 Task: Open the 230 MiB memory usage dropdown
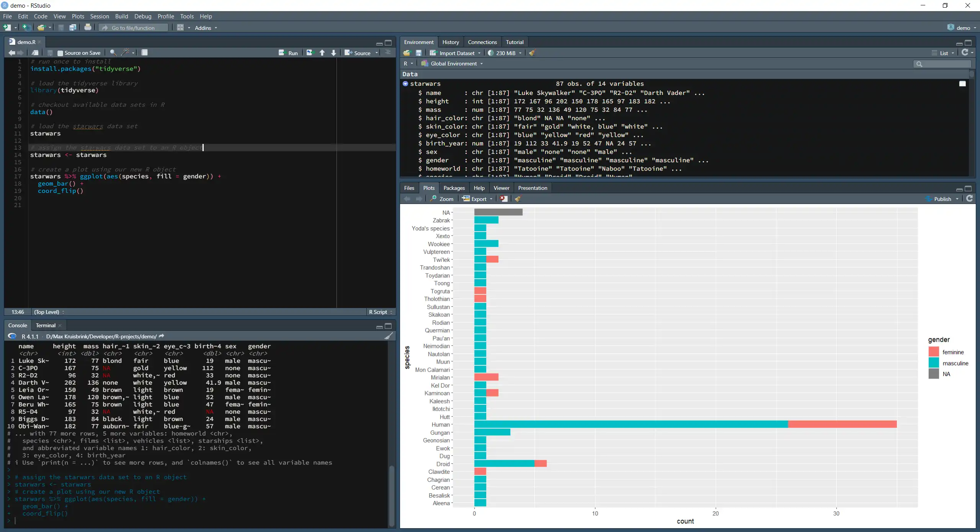tap(505, 53)
